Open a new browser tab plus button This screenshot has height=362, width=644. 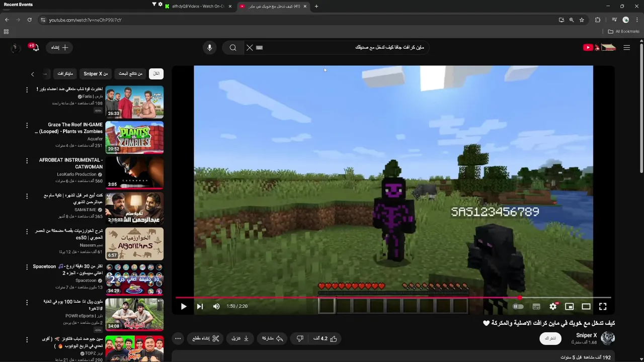[x=316, y=6]
